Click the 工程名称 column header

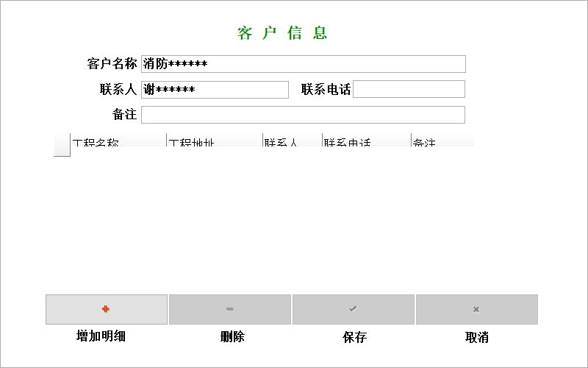118,140
